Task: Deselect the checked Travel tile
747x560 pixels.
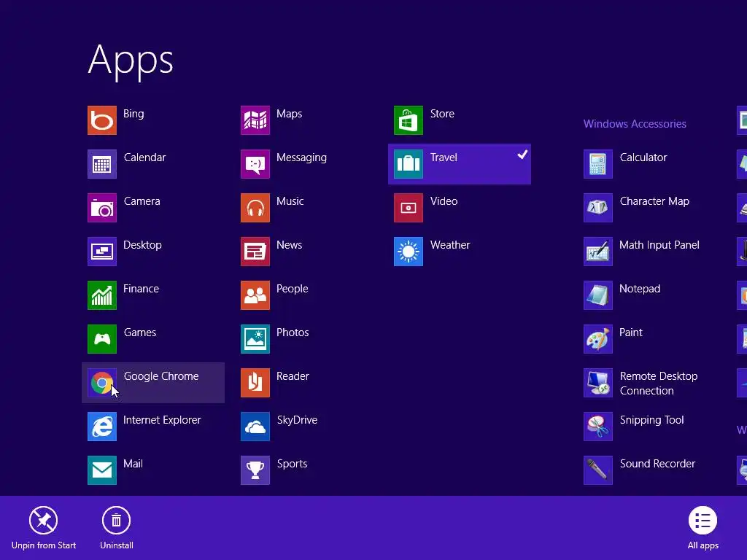Action: point(460,164)
